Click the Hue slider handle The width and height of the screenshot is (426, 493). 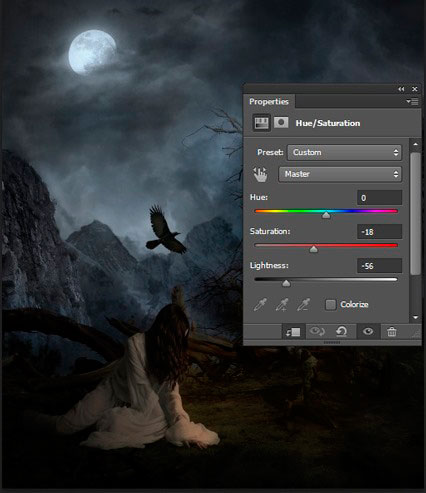[x=326, y=215]
